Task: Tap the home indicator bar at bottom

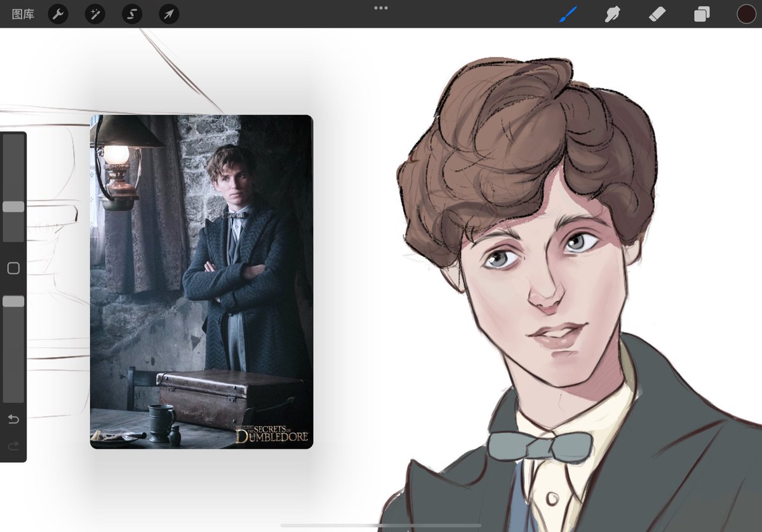Action: click(381, 525)
